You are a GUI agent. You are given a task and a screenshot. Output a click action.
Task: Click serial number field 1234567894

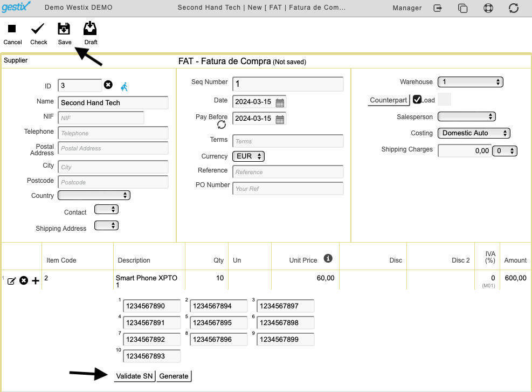tap(218, 306)
